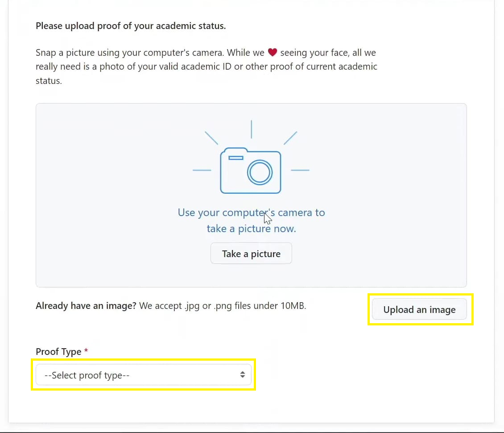Click the 'Snap a picture' instruction paragraph
504x433 pixels.
pyautogui.click(x=206, y=67)
